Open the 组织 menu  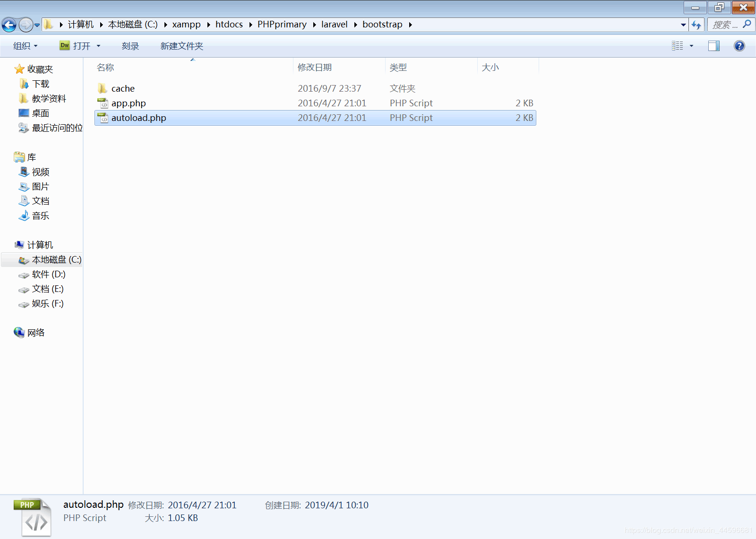tap(26, 46)
